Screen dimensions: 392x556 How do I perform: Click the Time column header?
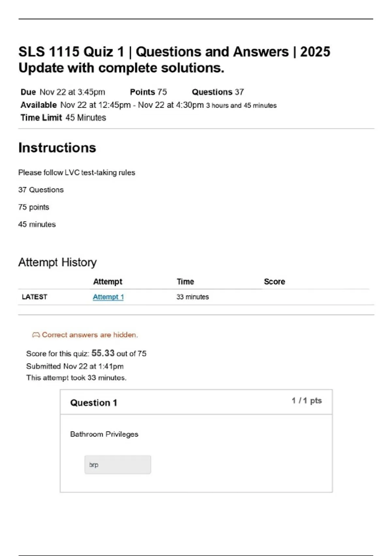click(185, 282)
